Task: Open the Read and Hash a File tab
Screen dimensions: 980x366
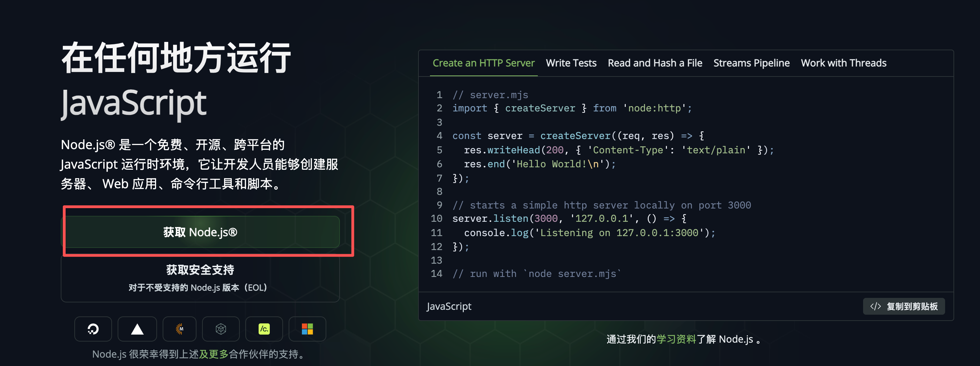Action: (x=655, y=63)
